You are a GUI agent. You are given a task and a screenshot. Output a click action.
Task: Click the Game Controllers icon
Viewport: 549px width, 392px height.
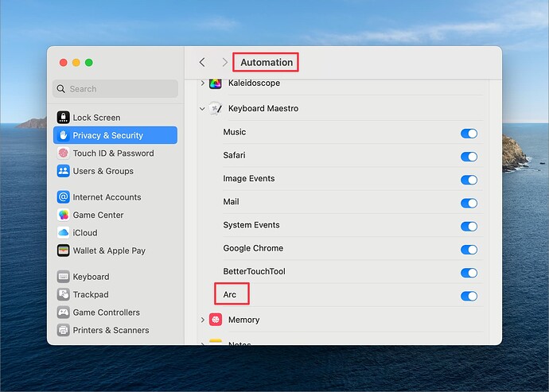point(64,312)
